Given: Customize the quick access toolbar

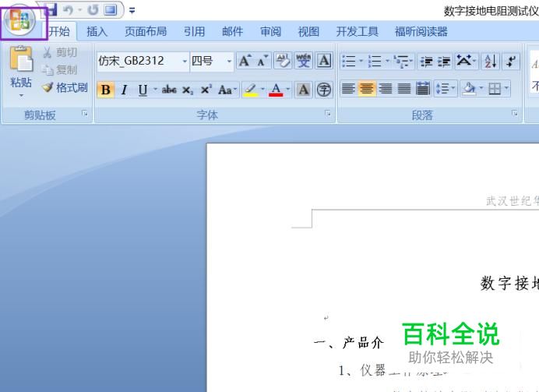Looking at the screenshot, I should click(132, 11).
